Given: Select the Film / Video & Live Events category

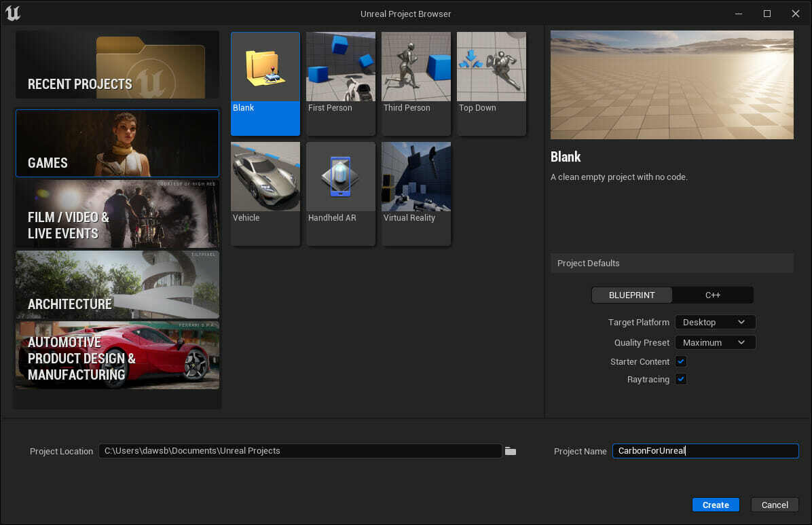Looking at the screenshot, I should (117, 214).
